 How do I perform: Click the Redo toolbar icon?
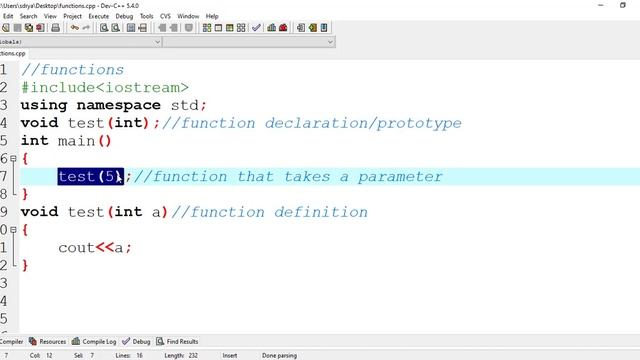[x=86, y=28]
